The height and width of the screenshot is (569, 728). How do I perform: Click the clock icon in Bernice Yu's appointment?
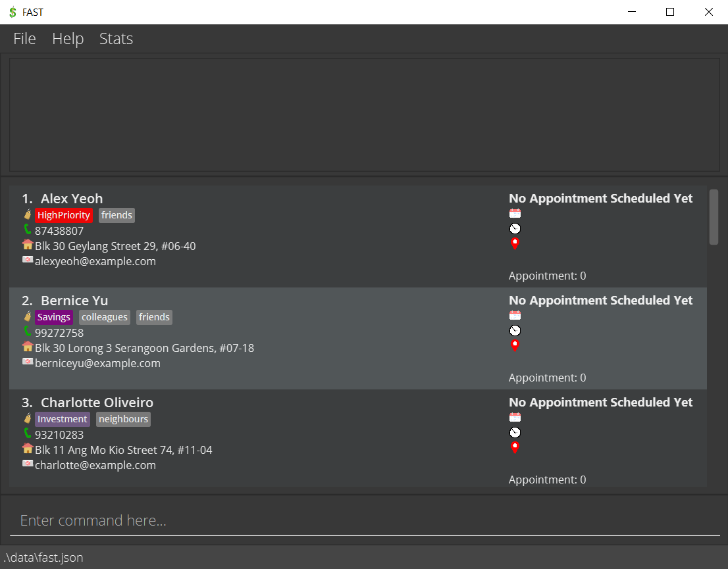tap(515, 330)
